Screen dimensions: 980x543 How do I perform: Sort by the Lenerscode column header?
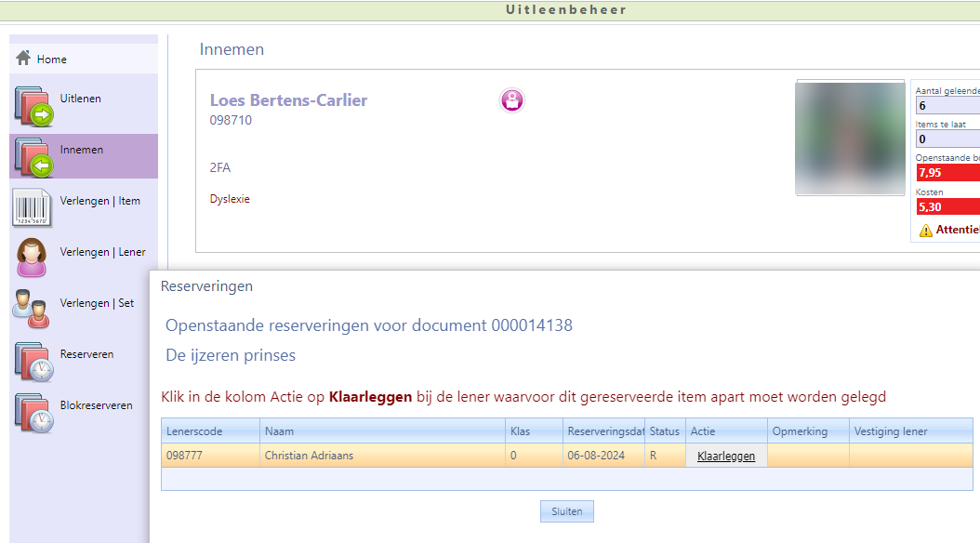209,430
